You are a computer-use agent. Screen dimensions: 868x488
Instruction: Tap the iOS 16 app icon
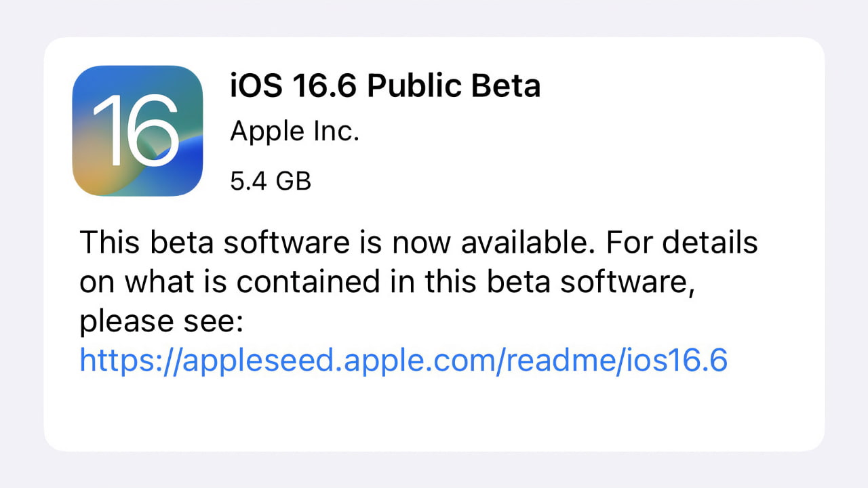click(138, 131)
